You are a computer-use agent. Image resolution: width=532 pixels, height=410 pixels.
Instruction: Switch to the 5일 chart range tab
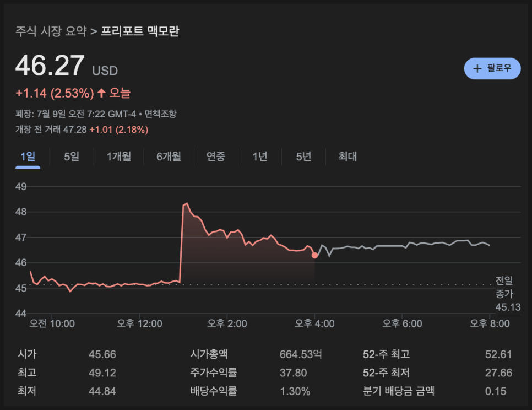coord(72,157)
